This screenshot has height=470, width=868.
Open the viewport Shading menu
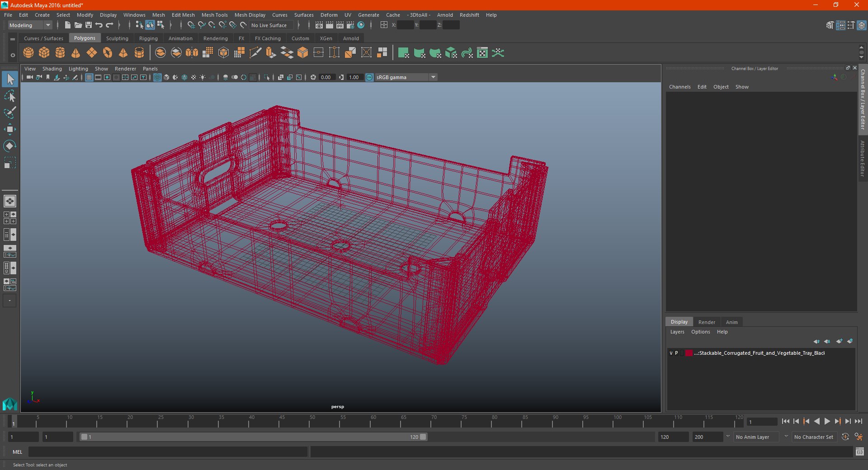point(52,69)
